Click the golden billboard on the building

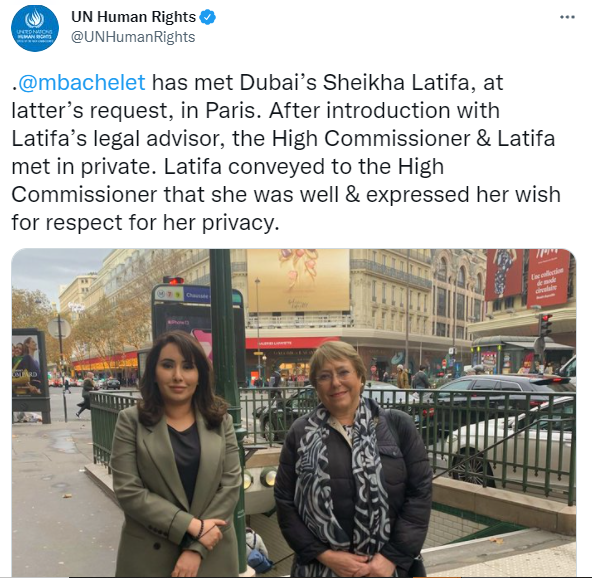pos(298,280)
